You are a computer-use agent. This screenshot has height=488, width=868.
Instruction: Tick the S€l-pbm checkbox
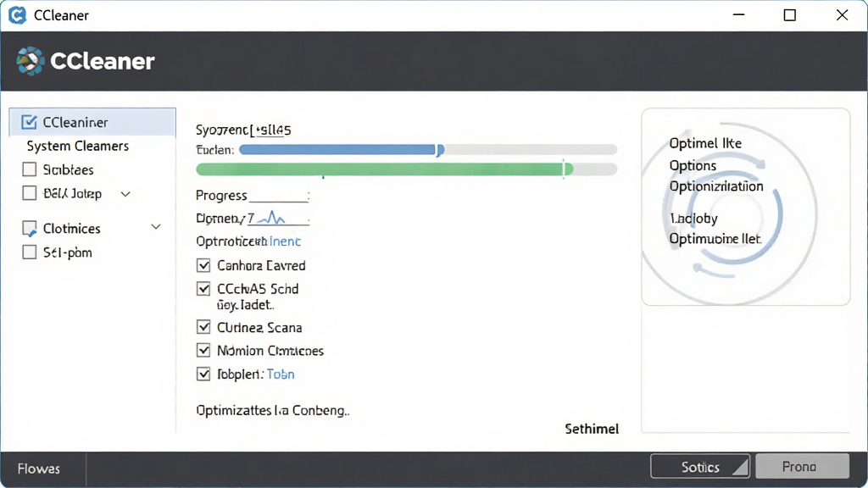30,252
